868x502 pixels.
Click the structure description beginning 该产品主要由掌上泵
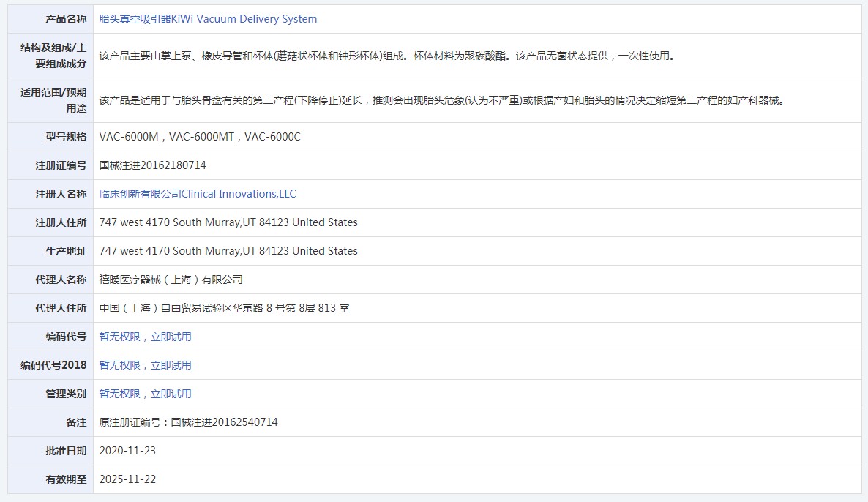388,56
